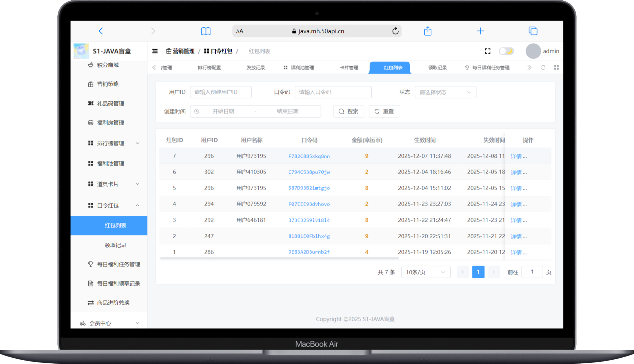Screen dimensions: 634x364
Task: Switch to the 发放记录 tab
Action: pyautogui.click(x=255, y=67)
